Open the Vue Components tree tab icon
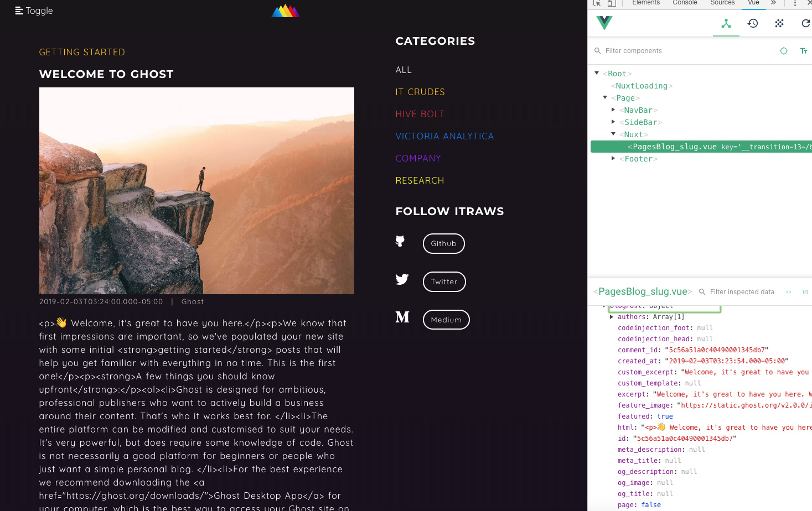Viewport: 812px width, 511px height. coord(726,23)
